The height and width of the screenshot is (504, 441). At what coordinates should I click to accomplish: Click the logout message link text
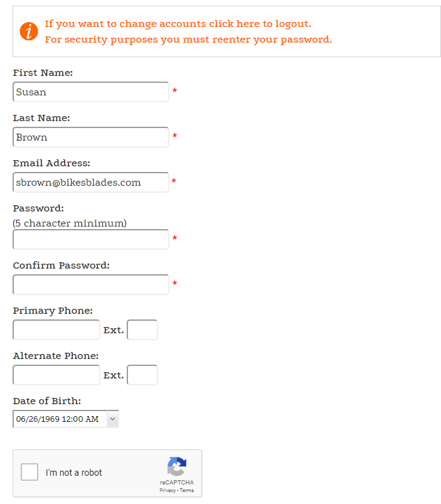click(x=178, y=24)
